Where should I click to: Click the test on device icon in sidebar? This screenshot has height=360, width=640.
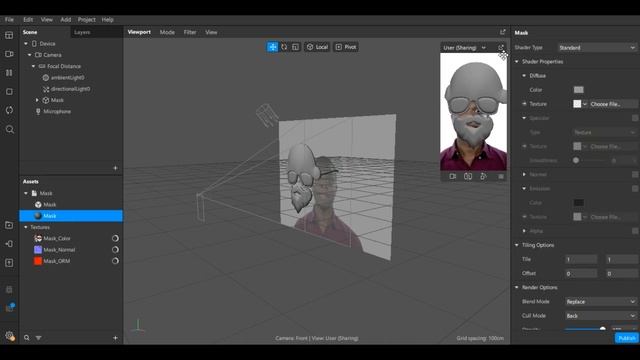click(9, 244)
